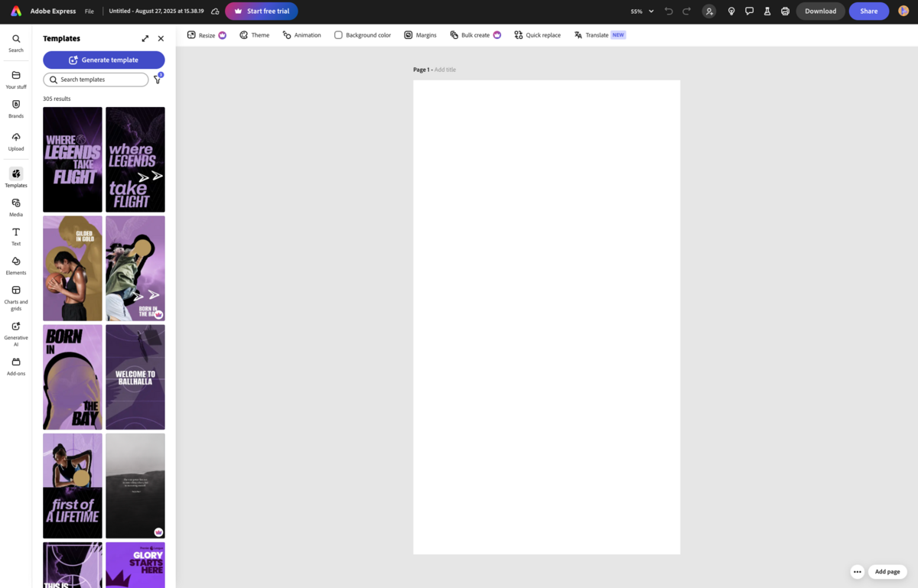This screenshot has width=918, height=588.
Task: Select the Where Legends Take Flight basketball template
Action: (x=73, y=160)
